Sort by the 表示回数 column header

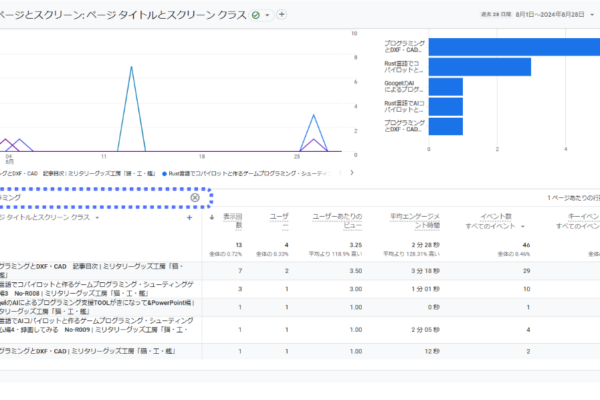point(233,221)
